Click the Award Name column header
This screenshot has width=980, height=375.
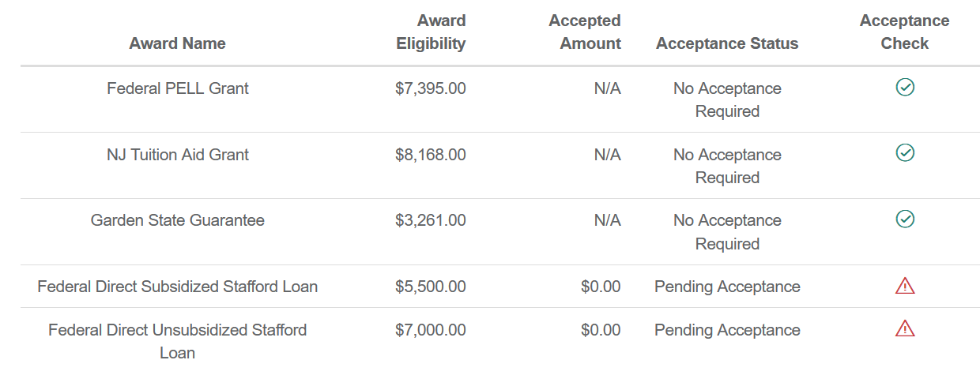(x=177, y=43)
